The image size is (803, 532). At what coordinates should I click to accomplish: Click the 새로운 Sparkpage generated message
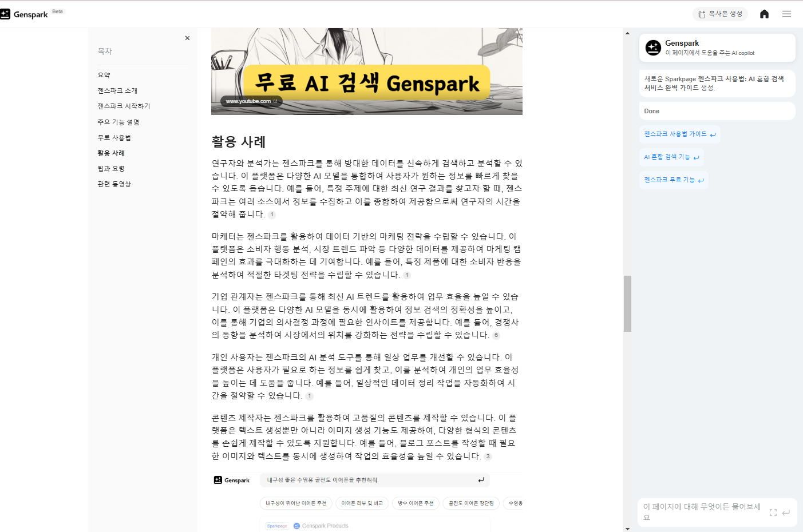[x=717, y=84]
